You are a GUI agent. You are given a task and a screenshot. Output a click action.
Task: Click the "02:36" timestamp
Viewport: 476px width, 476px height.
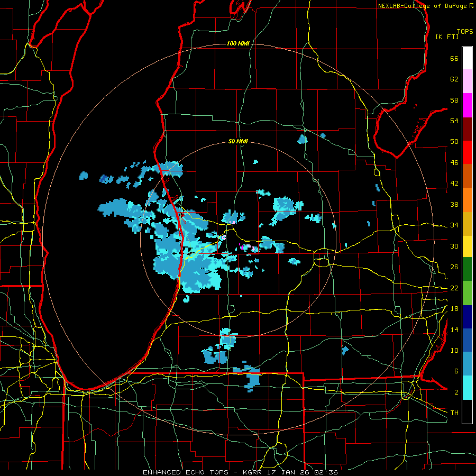pyautogui.click(x=325, y=472)
